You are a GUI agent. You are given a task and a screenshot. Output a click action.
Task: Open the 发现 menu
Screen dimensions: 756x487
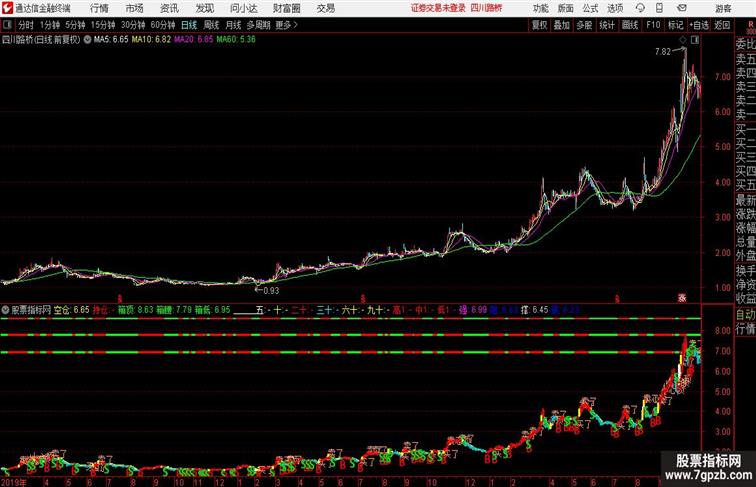(204, 8)
